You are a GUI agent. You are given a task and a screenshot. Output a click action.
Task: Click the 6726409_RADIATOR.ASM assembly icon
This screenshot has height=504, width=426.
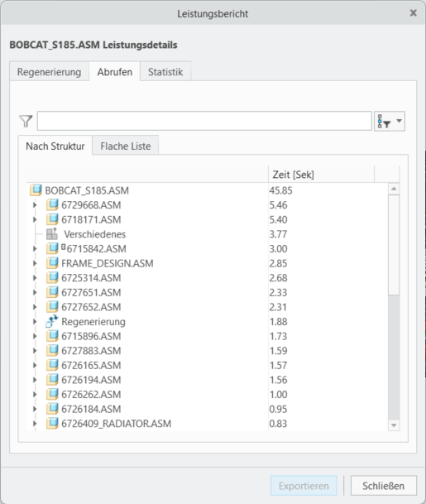(52, 424)
